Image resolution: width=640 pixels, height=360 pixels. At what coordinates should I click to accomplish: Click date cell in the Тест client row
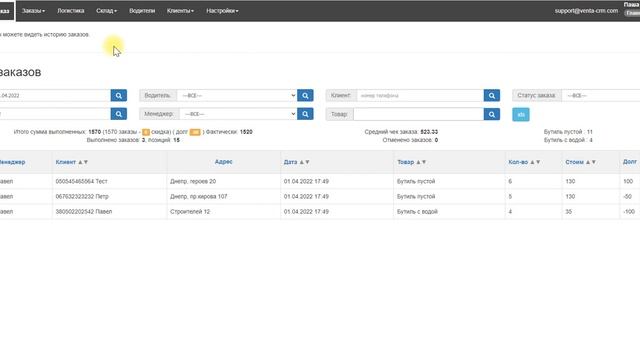pyautogui.click(x=306, y=181)
